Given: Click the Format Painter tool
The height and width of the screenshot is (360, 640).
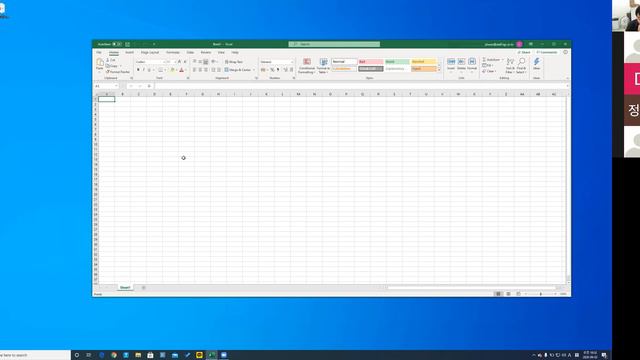Looking at the screenshot, I should (x=118, y=72).
